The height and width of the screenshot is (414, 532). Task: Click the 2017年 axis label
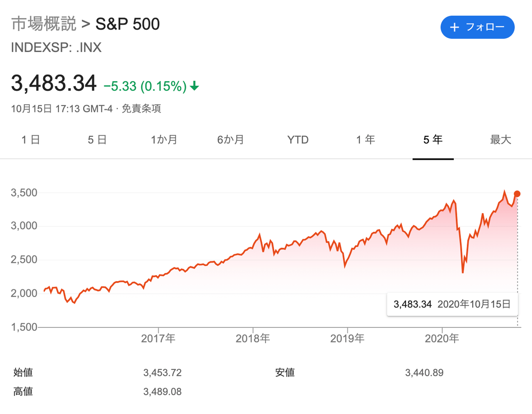[x=158, y=338]
